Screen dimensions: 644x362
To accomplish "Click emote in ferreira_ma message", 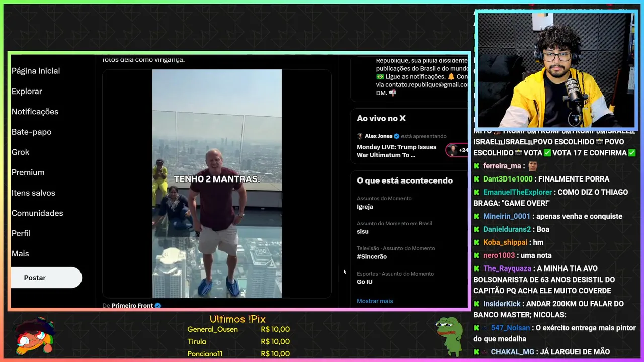I will tap(532, 166).
